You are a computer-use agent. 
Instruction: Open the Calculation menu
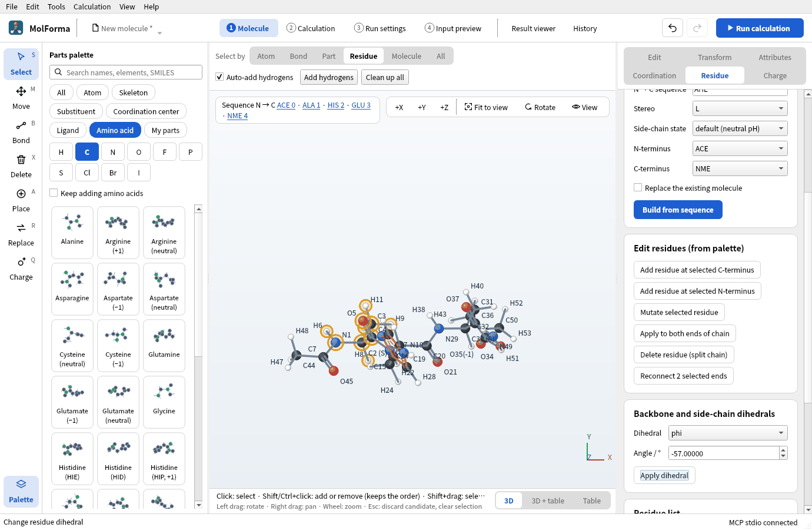pyautogui.click(x=92, y=6)
